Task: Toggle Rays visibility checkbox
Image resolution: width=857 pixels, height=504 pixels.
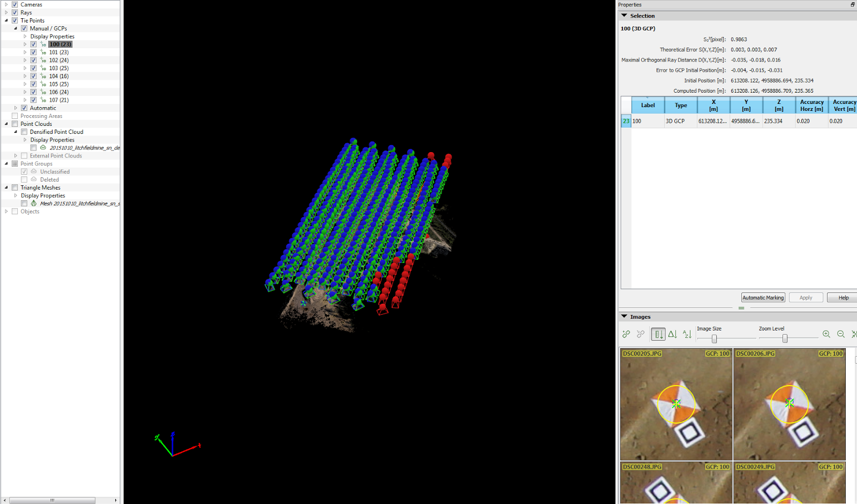Action: [15, 12]
